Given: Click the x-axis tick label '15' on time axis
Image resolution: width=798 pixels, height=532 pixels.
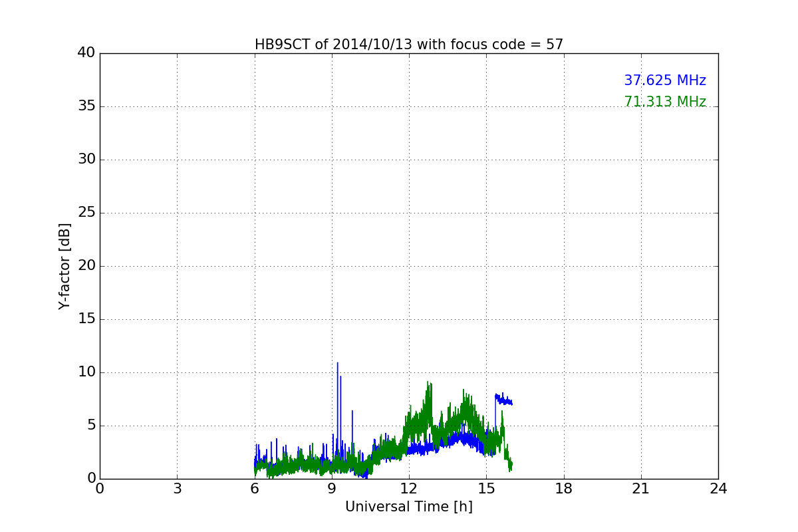Looking at the screenshot, I should [486, 489].
